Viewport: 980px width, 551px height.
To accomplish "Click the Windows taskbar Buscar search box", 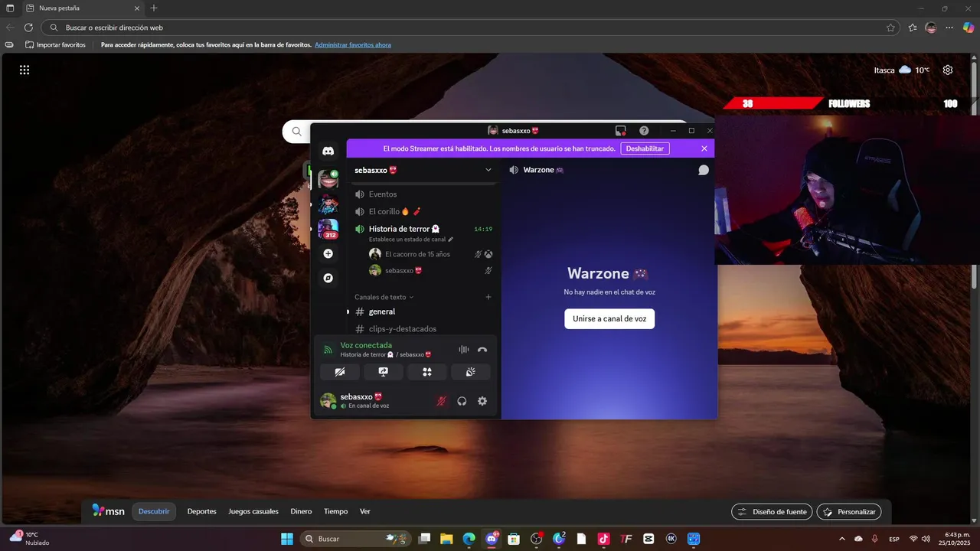I will pyautogui.click(x=355, y=539).
